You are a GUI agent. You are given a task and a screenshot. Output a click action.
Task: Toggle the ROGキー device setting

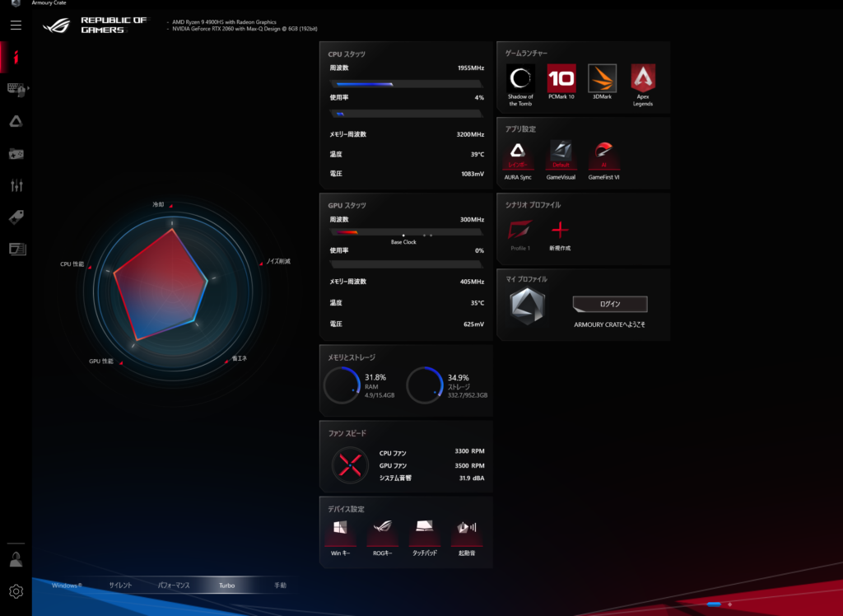tap(383, 538)
